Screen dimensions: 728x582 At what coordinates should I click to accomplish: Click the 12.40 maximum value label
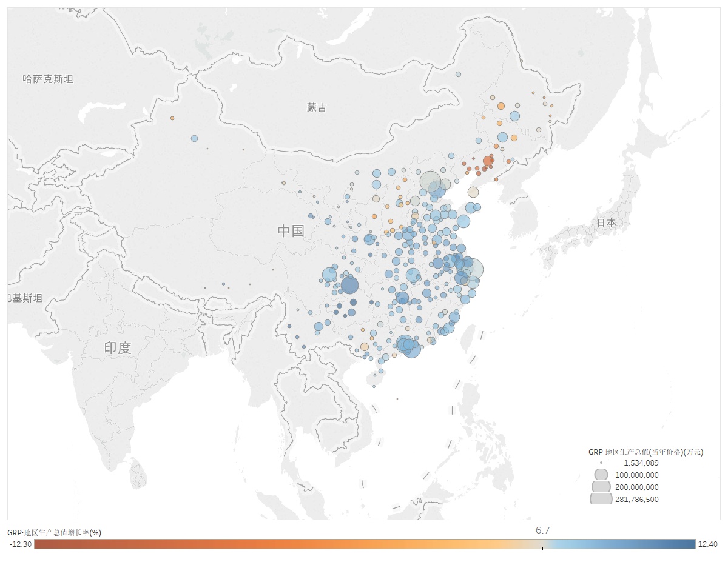[708, 544]
